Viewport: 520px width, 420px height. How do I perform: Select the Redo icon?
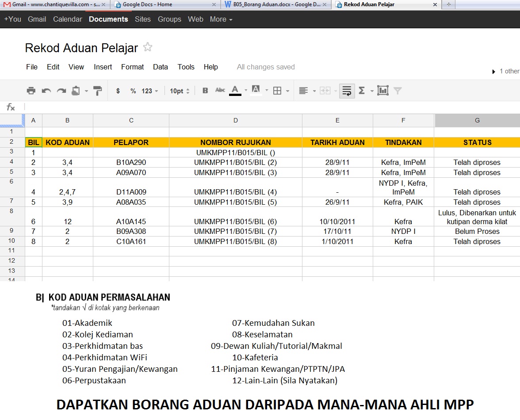[x=61, y=90]
